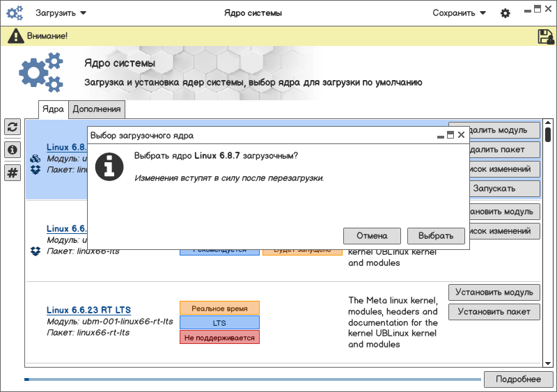Select the Ядра tab
Viewport: 557px width, 392px height.
click(x=53, y=109)
